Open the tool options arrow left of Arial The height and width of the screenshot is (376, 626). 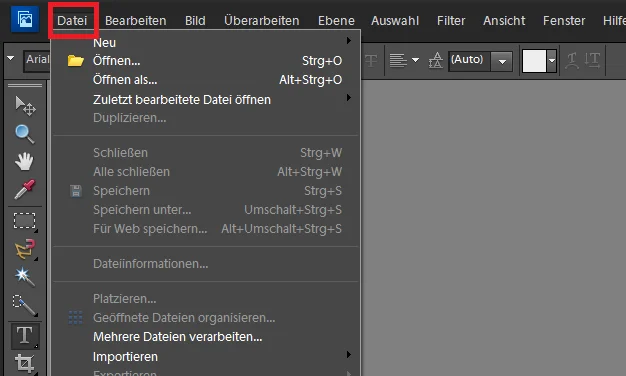coord(11,59)
